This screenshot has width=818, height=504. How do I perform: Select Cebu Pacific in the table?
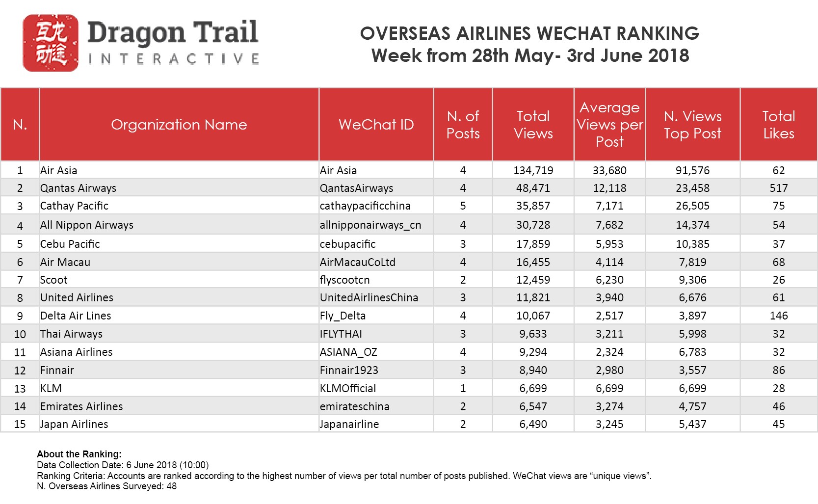tap(70, 244)
